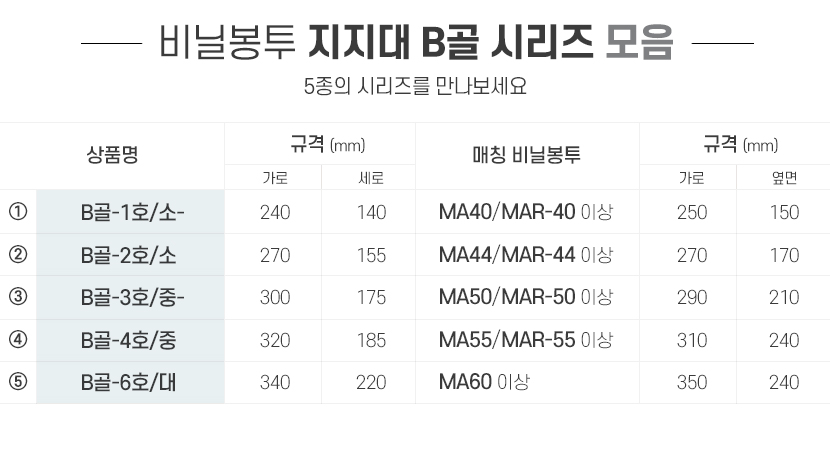
Task: Select the B골-2호/소 product cell
Action: [130, 255]
